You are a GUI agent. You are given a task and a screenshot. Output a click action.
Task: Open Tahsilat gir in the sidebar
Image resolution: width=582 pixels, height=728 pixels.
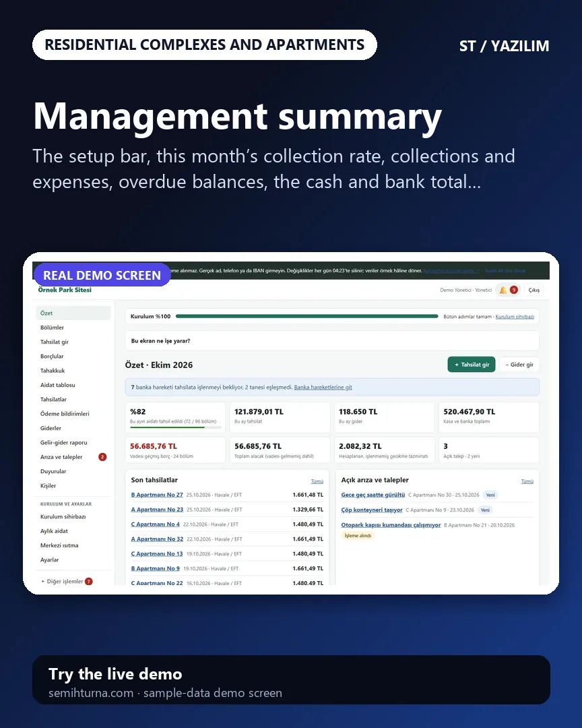coord(73,342)
